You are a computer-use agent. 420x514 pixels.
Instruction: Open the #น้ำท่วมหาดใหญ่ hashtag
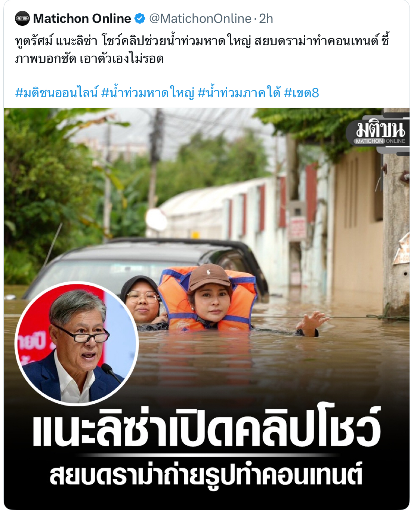[x=148, y=92]
